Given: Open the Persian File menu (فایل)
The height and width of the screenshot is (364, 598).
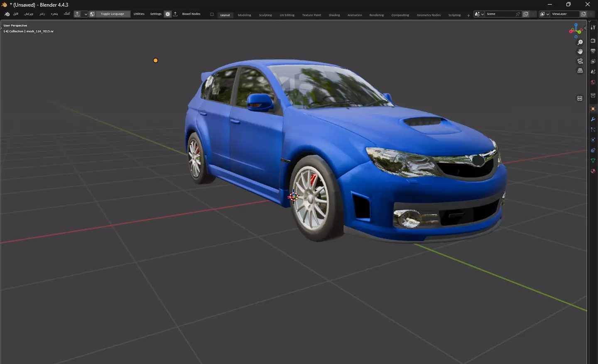Looking at the screenshot, I should [x=16, y=14].
